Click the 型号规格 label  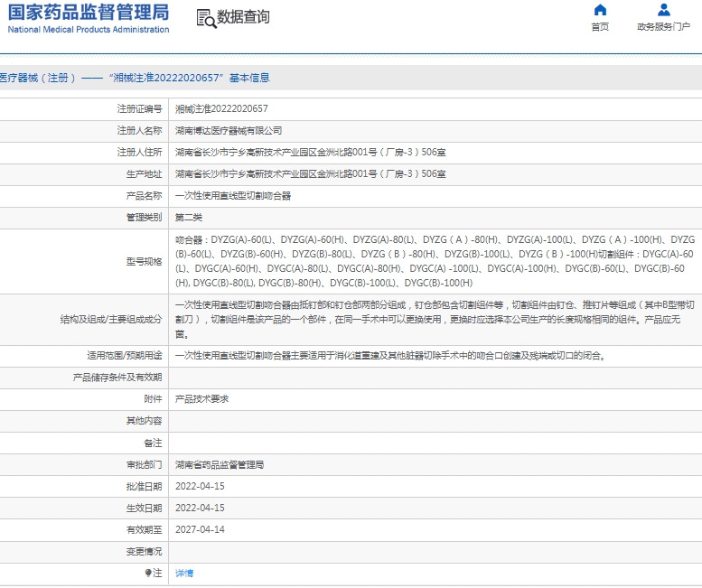[144, 261]
